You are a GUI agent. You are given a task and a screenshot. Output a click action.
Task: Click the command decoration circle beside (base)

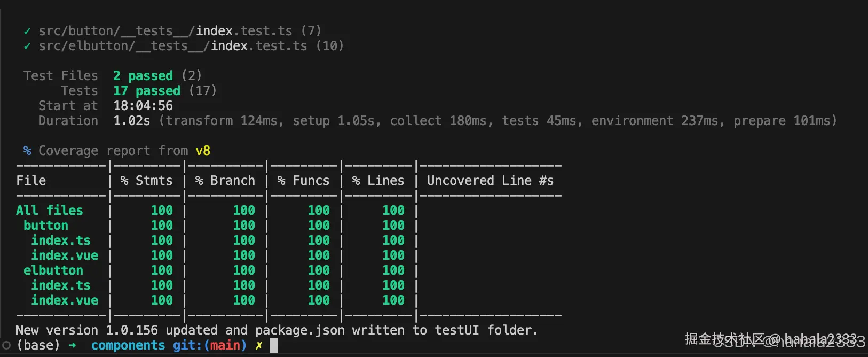(6, 345)
